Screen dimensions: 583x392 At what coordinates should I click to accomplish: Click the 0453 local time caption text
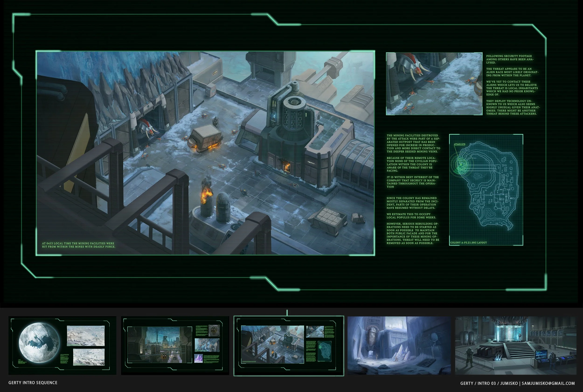[x=79, y=245]
